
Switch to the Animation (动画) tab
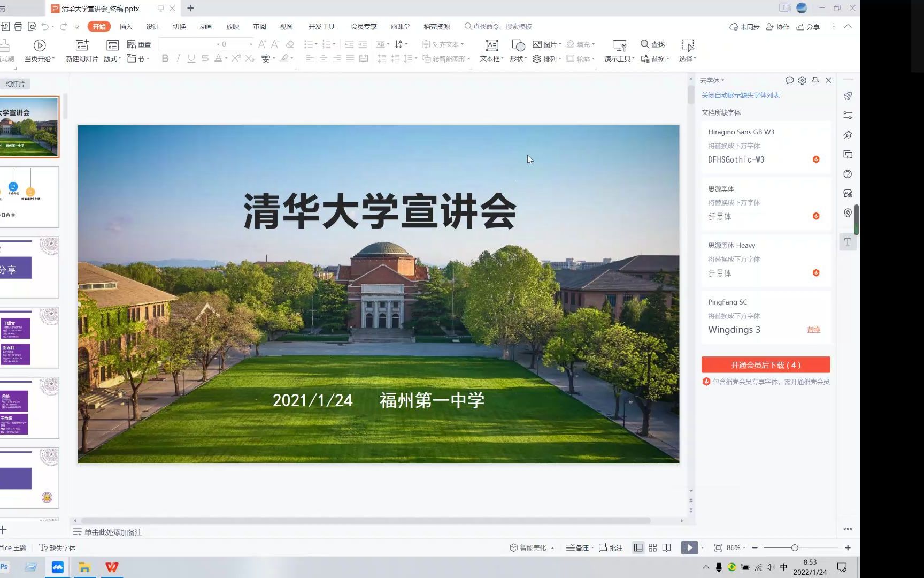click(206, 27)
